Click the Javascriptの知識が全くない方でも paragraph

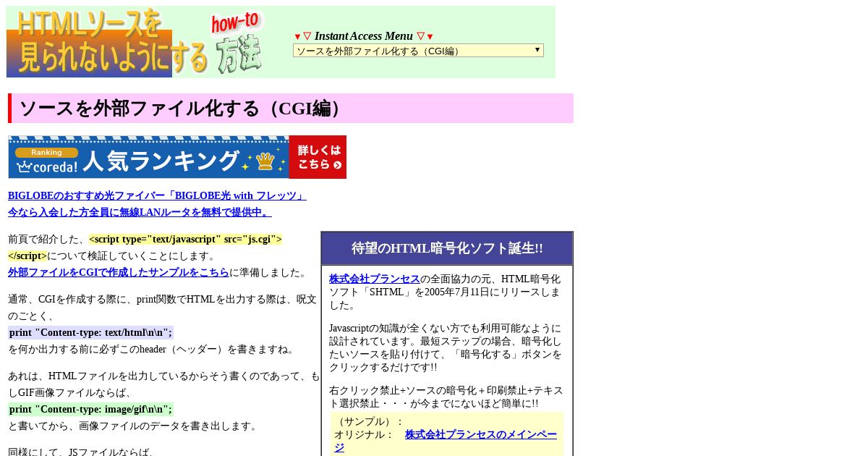[x=446, y=347]
